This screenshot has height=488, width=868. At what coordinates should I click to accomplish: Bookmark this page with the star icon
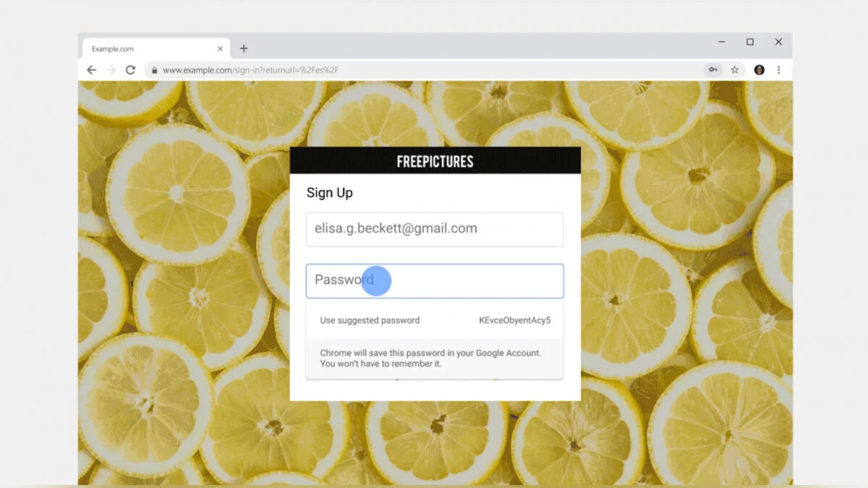pos(735,70)
